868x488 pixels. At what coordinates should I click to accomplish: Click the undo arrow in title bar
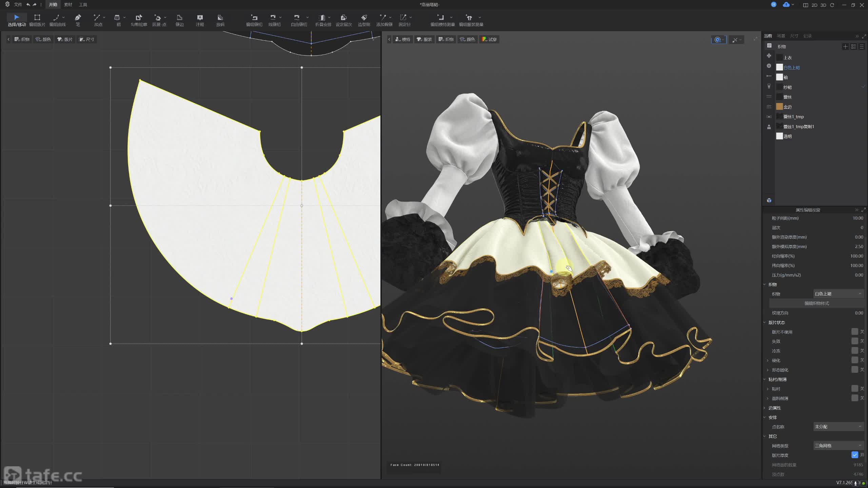pos(28,5)
